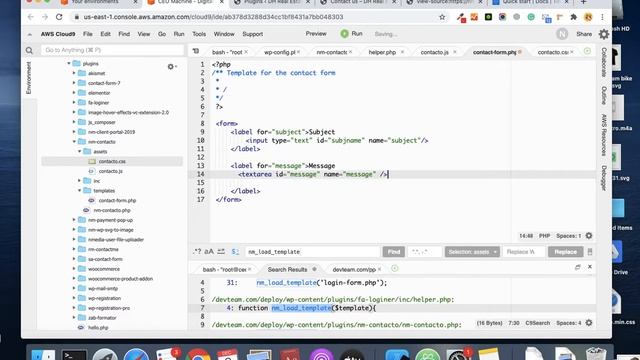The width and height of the screenshot is (640, 360).
Task: Toggle show results in console option
Action: (235, 251)
